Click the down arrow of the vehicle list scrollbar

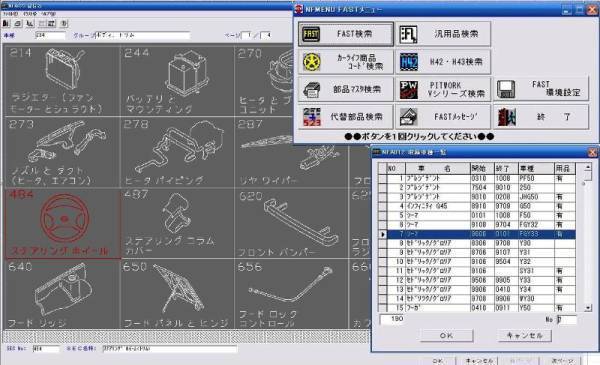[x=588, y=308]
